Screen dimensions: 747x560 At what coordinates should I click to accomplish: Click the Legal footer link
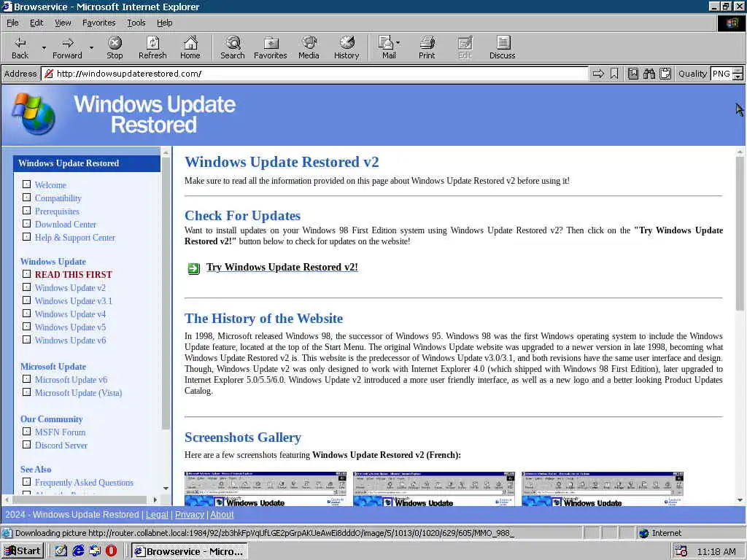coord(157,514)
